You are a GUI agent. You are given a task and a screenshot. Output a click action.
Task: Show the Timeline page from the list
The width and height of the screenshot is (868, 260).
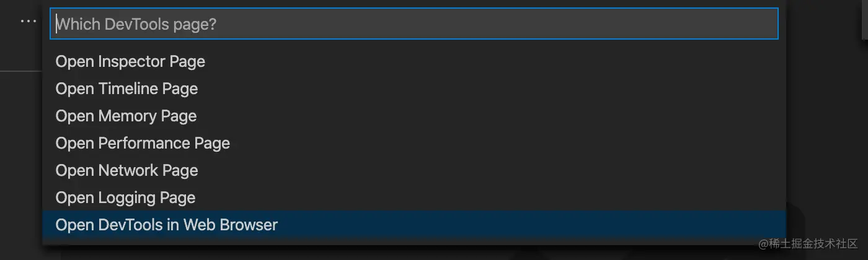click(x=414, y=89)
